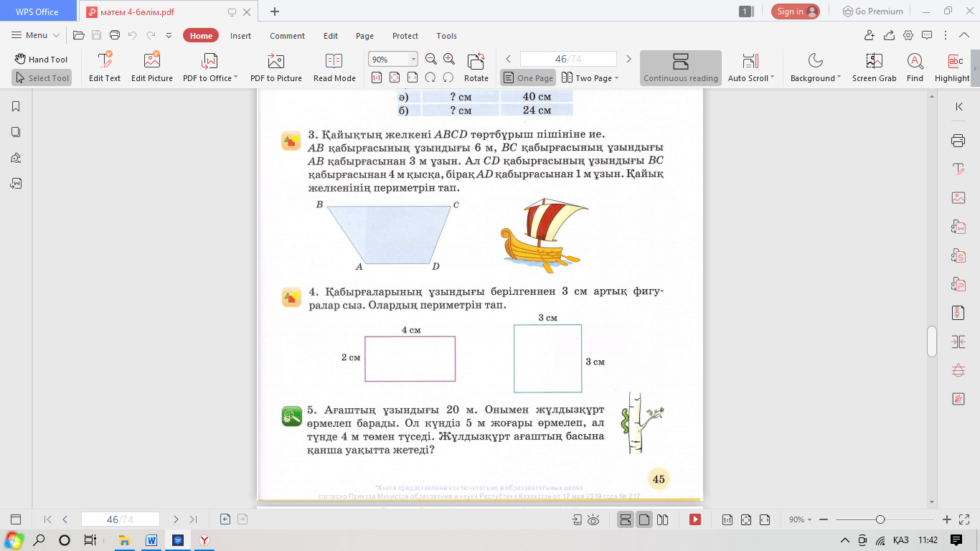Viewport: 980px width, 551px height.
Task: Open bookmarks panel in left sidebar
Action: pyautogui.click(x=16, y=106)
